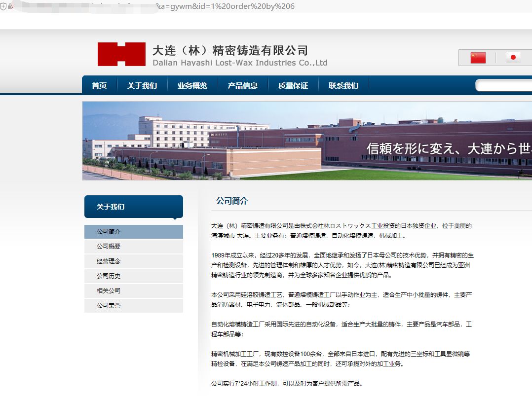
Task: Open the 关于我们 navigation menu
Action: (x=142, y=85)
